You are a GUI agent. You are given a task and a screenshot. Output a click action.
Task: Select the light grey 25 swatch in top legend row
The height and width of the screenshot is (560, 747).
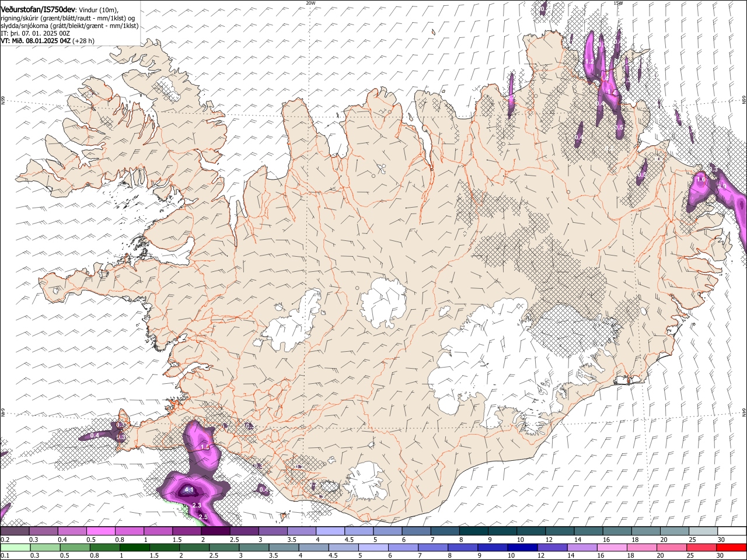pos(703,531)
